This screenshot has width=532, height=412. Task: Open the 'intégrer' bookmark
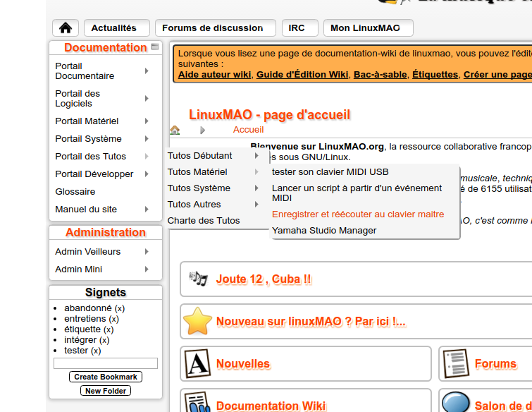tap(80, 339)
